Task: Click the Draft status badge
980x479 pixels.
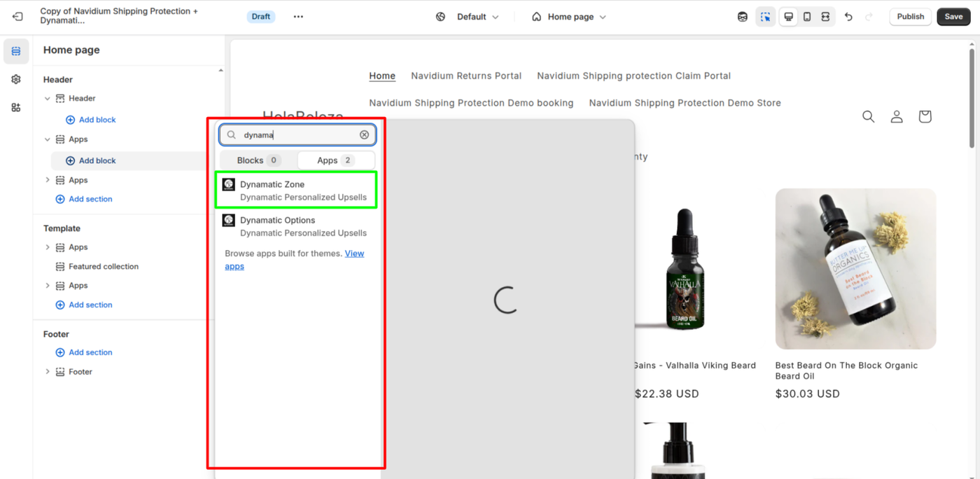Action: point(261,17)
